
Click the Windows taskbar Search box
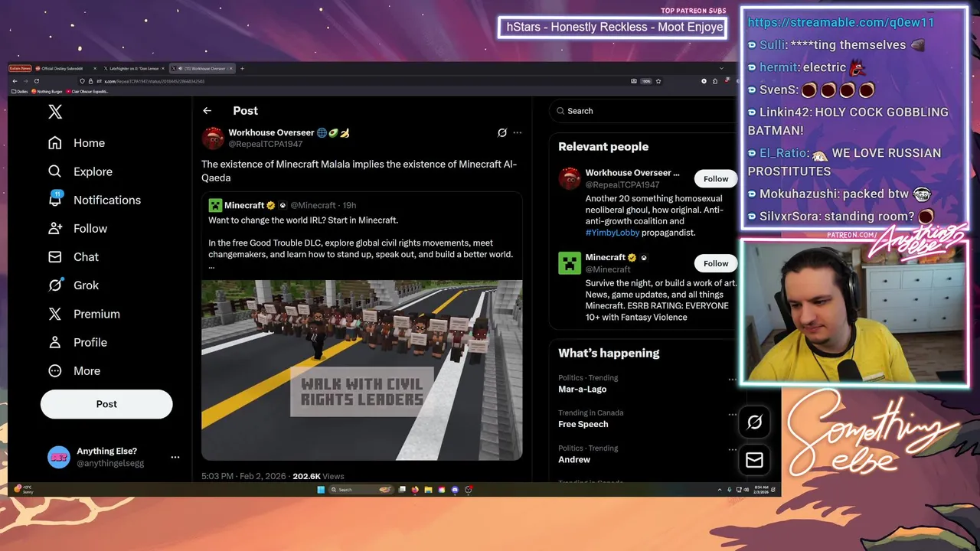point(361,490)
